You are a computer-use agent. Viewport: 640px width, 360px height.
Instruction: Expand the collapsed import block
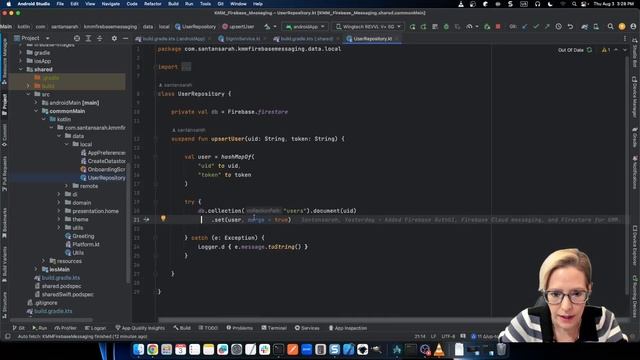(186, 67)
